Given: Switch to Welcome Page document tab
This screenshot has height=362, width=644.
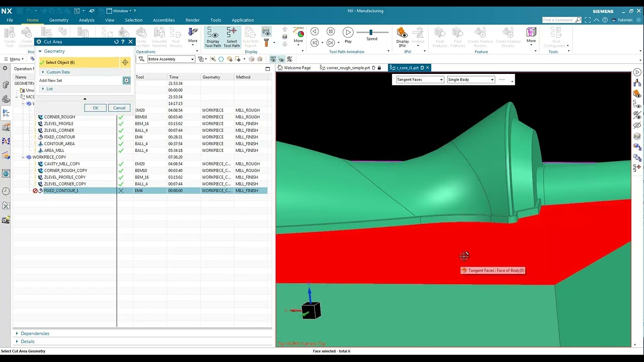Looking at the screenshot, I should 294,67.
